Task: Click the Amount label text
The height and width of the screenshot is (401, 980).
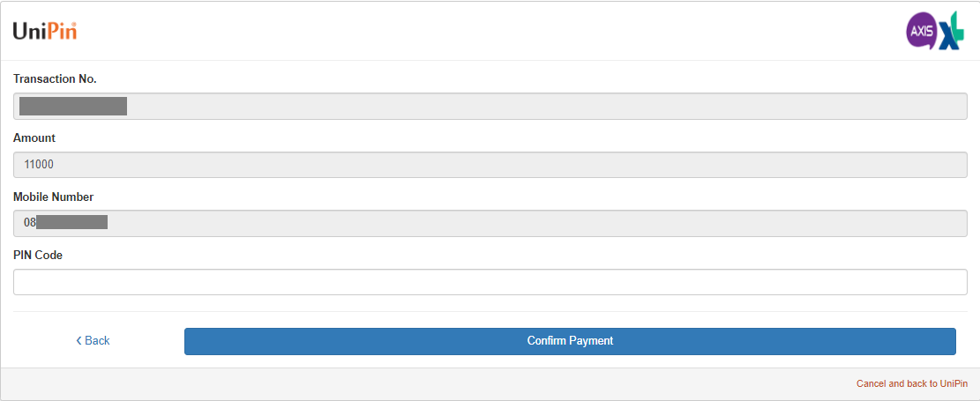Action: coord(34,138)
